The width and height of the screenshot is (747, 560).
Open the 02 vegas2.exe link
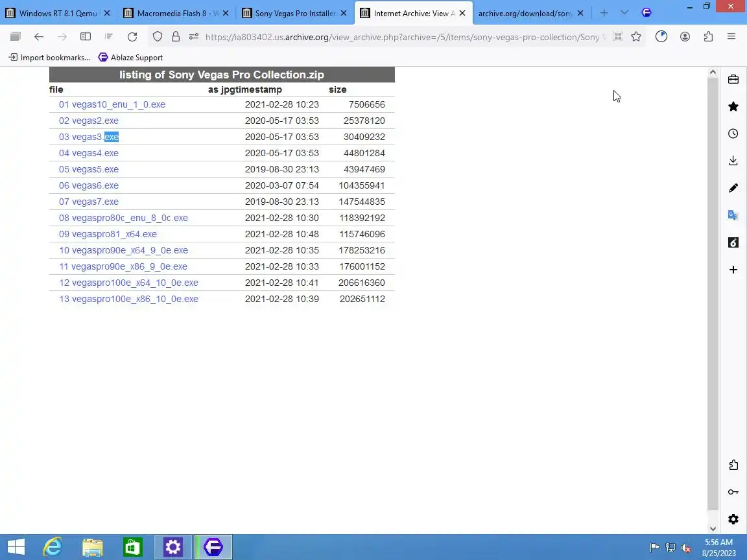(x=89, y=121)
